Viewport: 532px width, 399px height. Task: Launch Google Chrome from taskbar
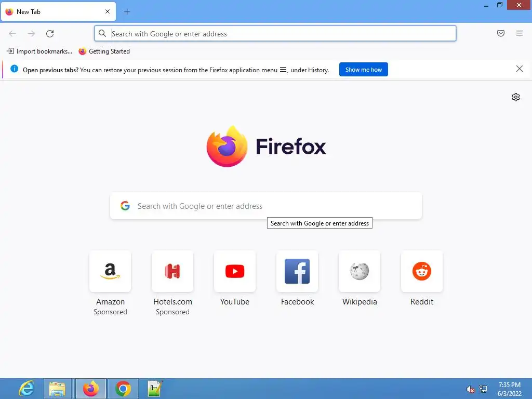[123, 389]
